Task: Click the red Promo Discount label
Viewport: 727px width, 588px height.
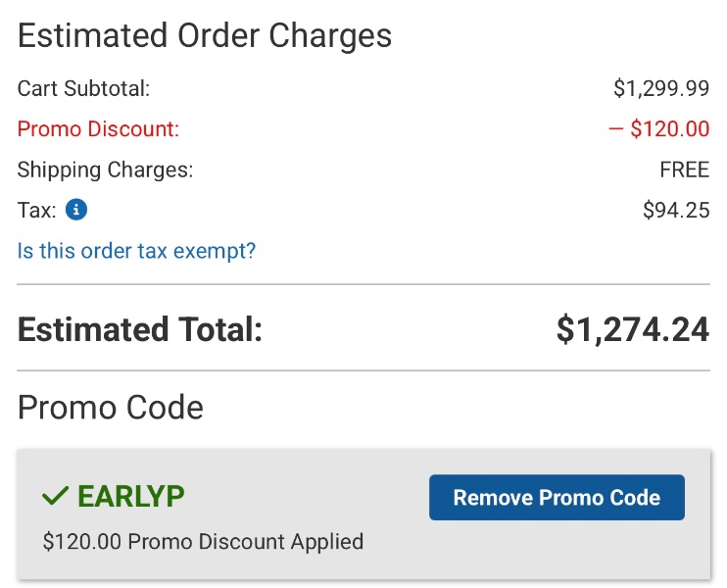Action: [x=98, y=129]
